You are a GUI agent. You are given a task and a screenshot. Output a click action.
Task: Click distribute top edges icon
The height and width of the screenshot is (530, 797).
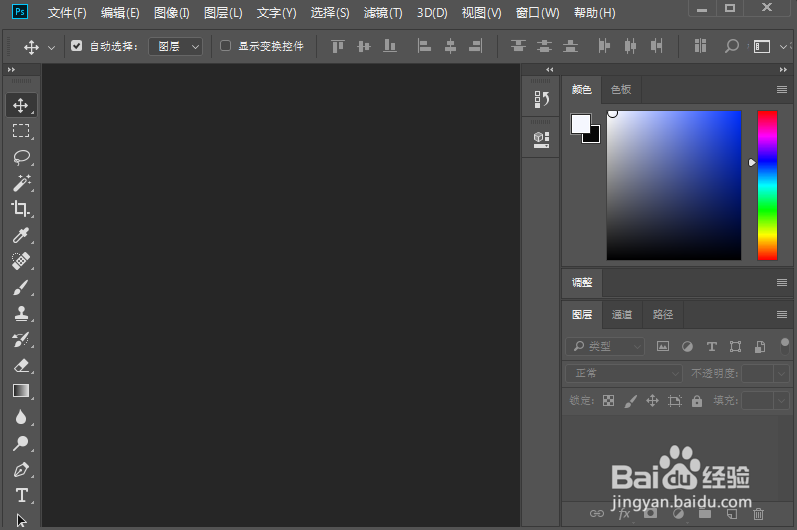[518, 46]
